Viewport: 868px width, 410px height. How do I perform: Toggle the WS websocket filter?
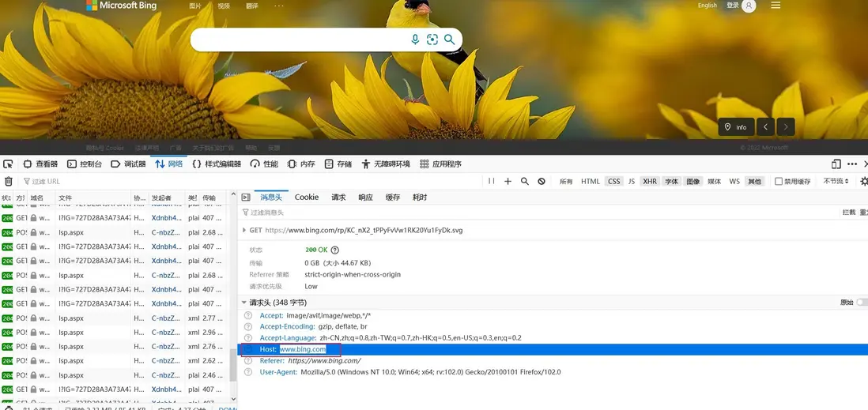(x=734, y=182)
